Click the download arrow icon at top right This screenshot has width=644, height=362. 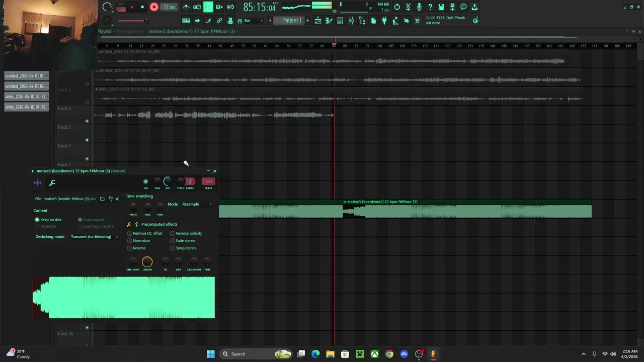coord(474,7)
